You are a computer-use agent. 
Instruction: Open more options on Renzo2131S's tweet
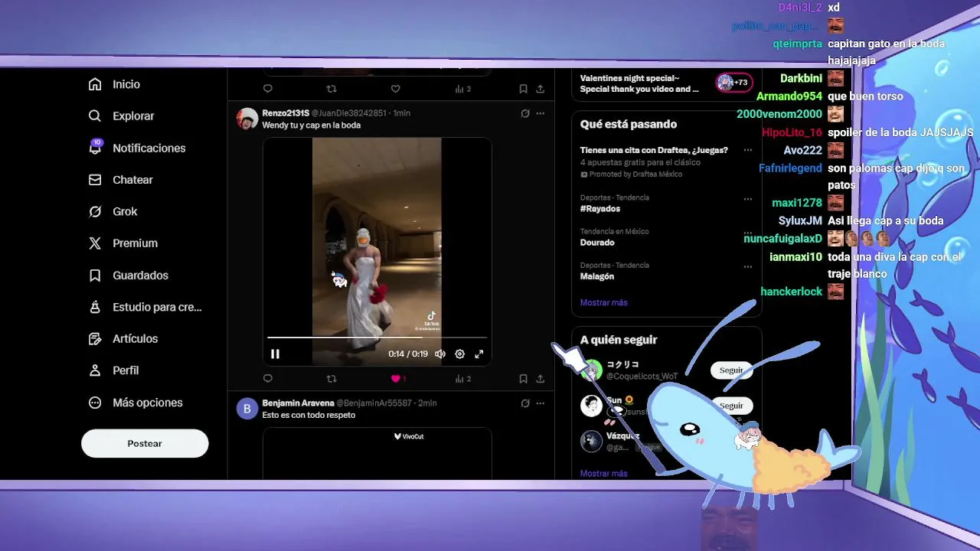coord(540,113)
